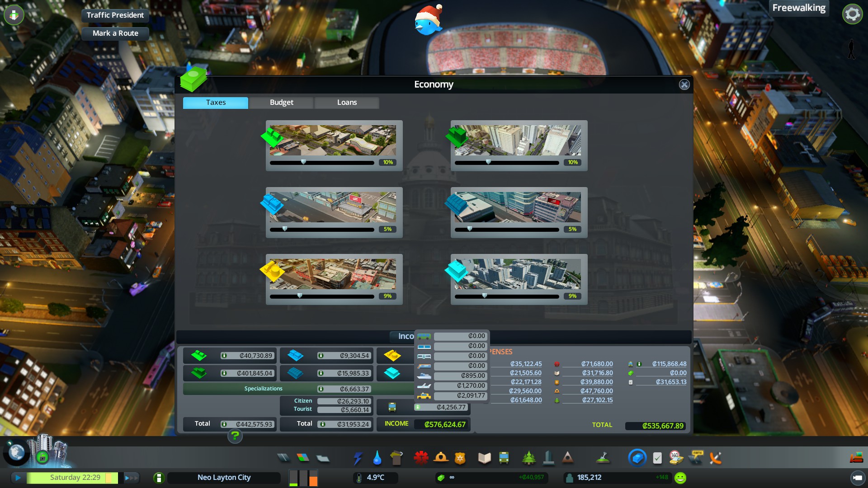Expand city info next to Neo Layton City

159,478
